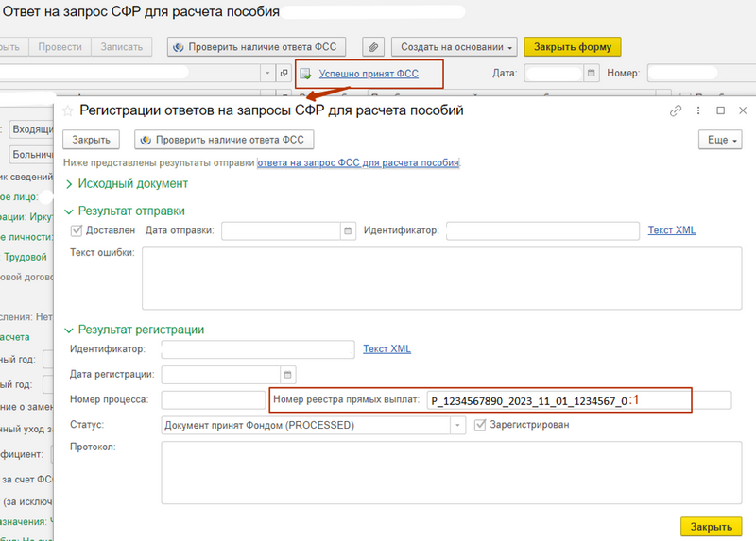Open the Статус dropdown list
Viewport: 756px width, 541px height.
(x=460, y=426)
